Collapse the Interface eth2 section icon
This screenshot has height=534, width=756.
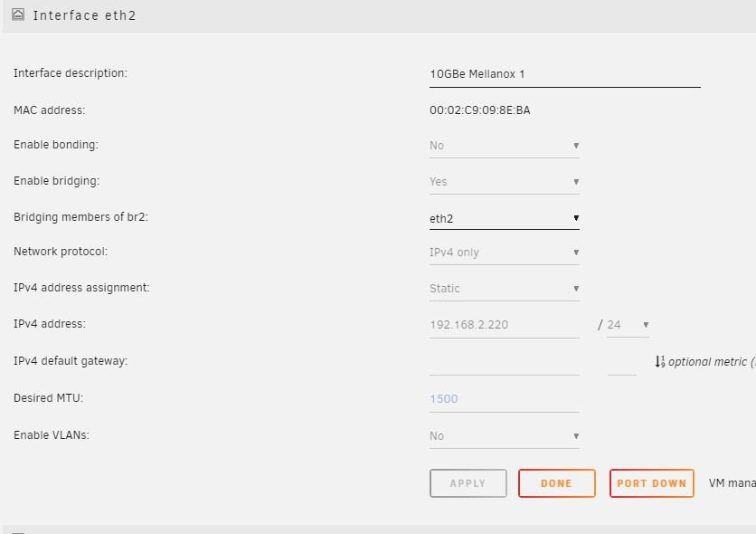coord(18,15)
